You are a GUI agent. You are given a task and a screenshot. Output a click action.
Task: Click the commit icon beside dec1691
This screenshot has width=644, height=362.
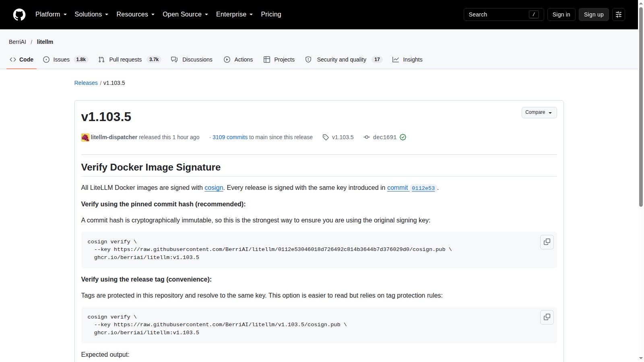(367, 137)
